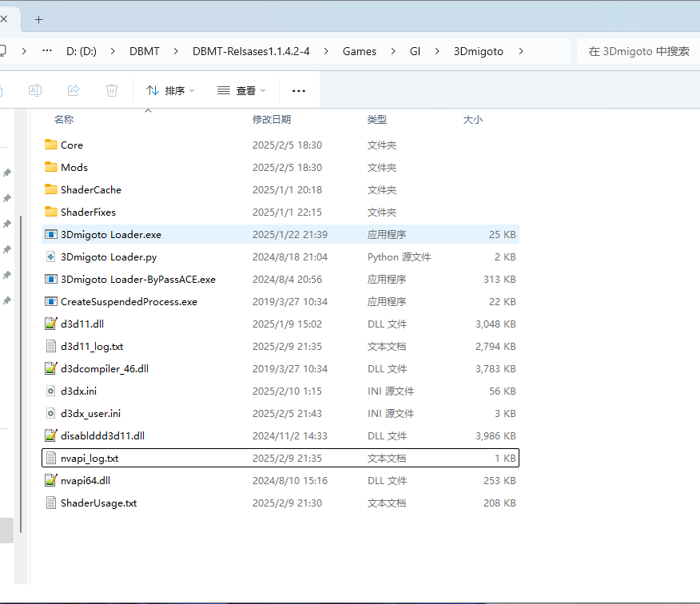Select the 3Dmigoto Loader.exe application icon

(x=51, y=234)
